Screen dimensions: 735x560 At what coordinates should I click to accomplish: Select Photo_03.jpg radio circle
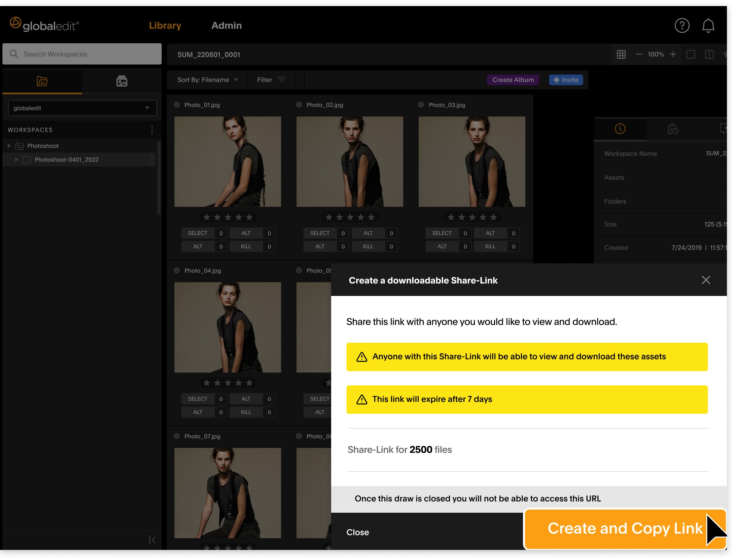point(421,105)
